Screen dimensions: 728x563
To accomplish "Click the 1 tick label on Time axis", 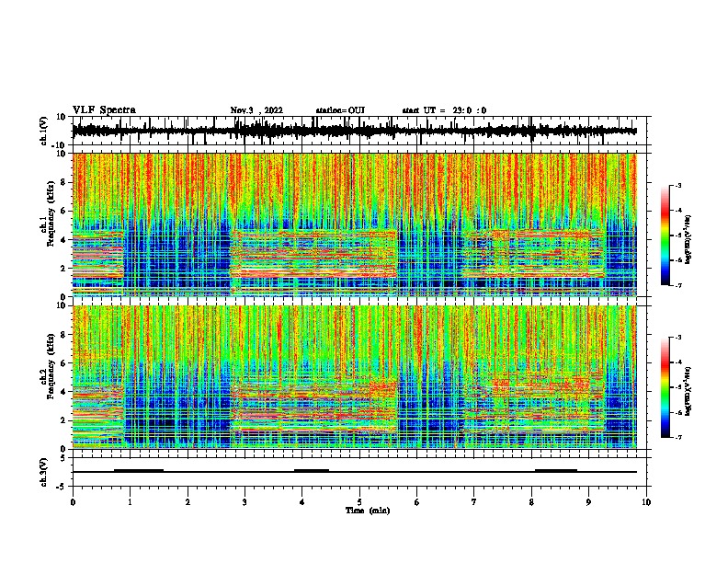I will 130,502.
